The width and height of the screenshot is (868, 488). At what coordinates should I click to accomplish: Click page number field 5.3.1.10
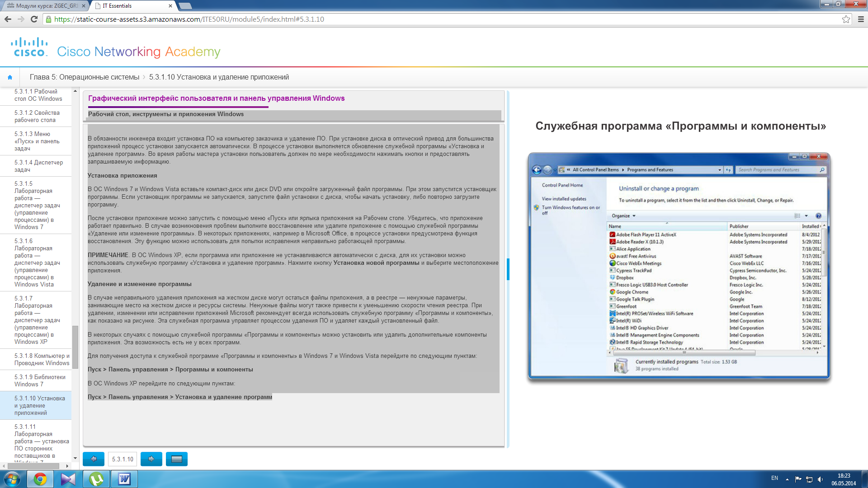[x=123, y=459]
